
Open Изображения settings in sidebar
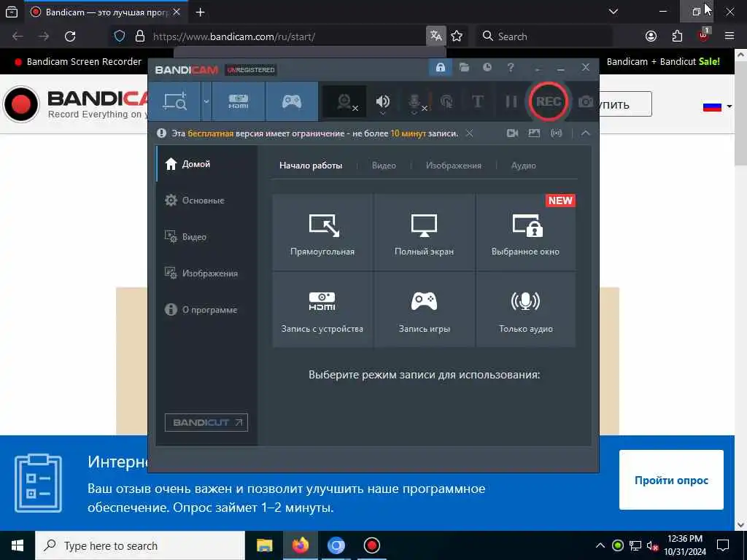206,273
